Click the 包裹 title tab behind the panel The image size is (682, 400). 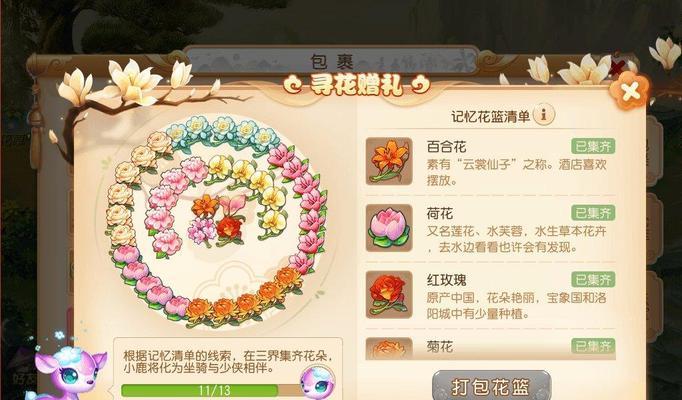[x=331, y=61]
